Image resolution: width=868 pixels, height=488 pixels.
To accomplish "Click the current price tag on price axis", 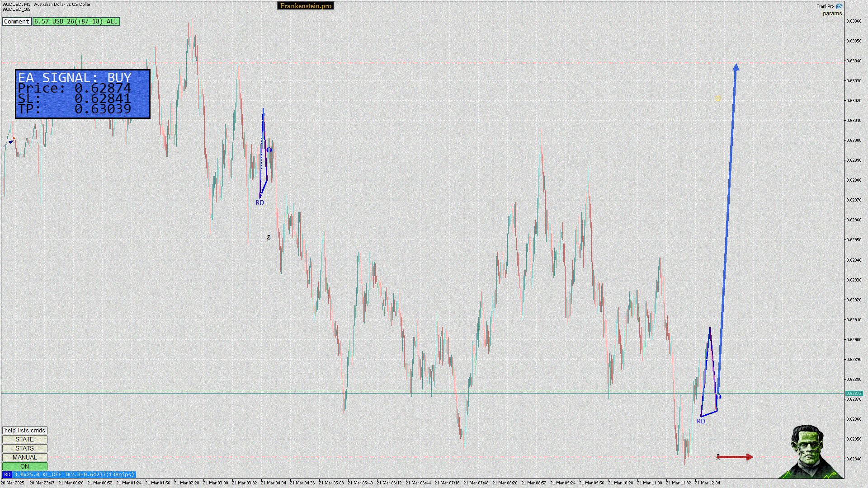I will (x=854, y=394).
